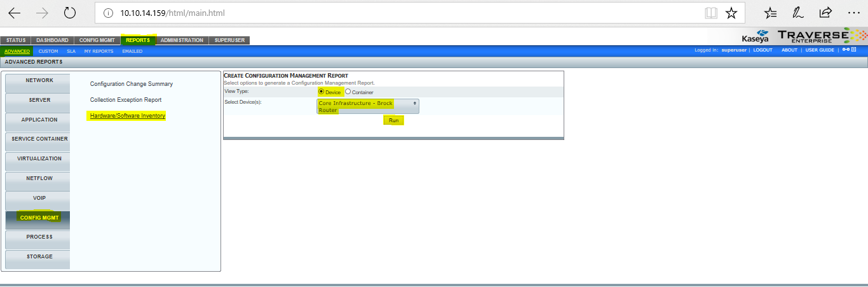Open the SLA reports submenu

click(71, 51)
